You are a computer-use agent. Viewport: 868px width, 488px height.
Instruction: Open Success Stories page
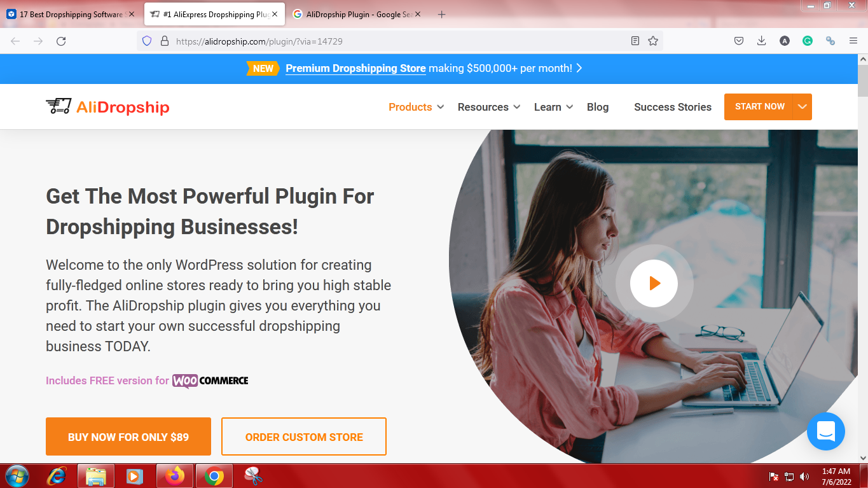(x=673, y=107)
